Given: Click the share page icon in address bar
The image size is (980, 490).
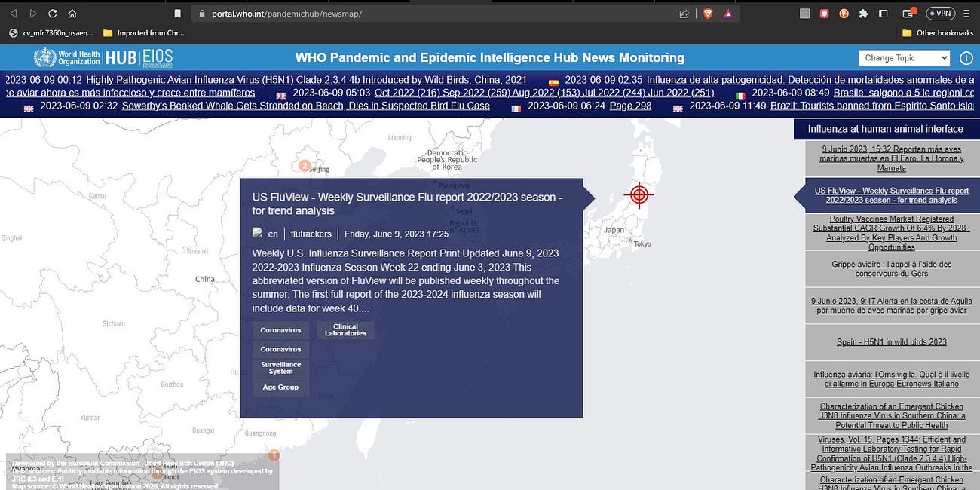Looking at the screenshot, I should coord(684,14).
